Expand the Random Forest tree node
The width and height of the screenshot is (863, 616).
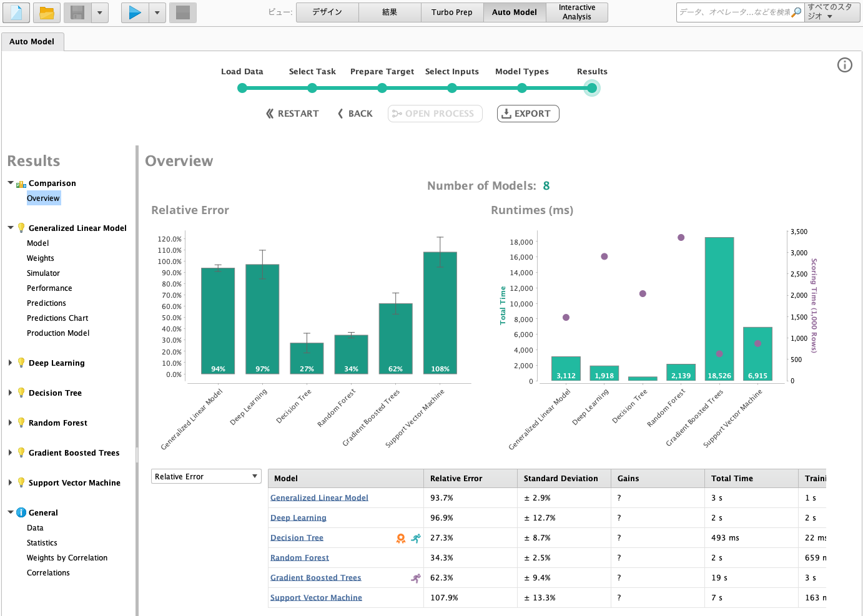(11, 423)
